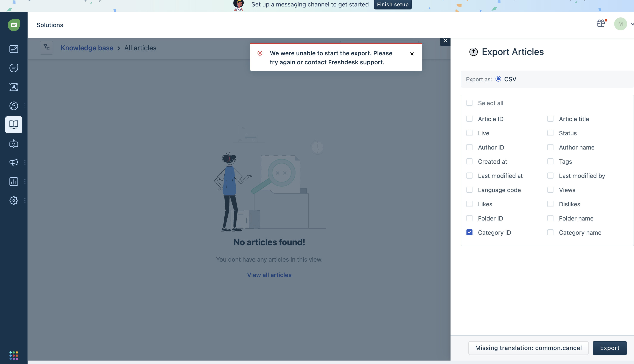Open the Bot icon in sidebar

coord(14,144)
